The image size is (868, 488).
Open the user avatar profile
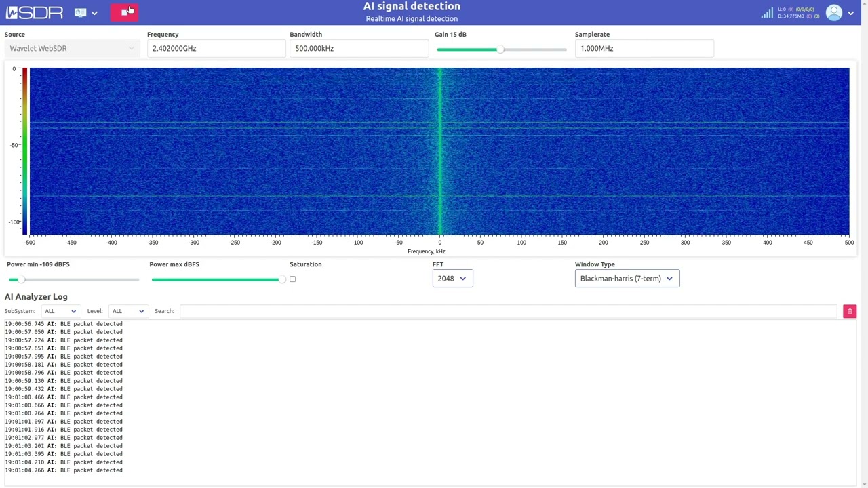pos(834,12)
